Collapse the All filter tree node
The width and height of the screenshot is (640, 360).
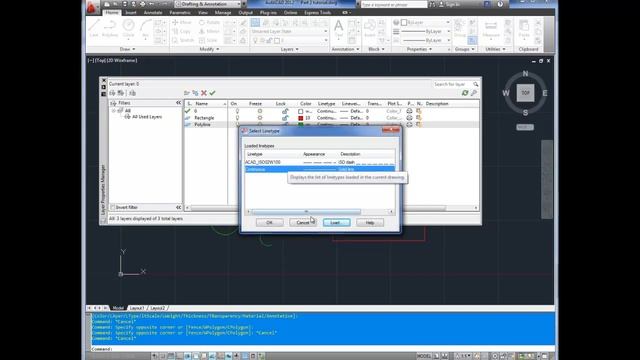114,111
